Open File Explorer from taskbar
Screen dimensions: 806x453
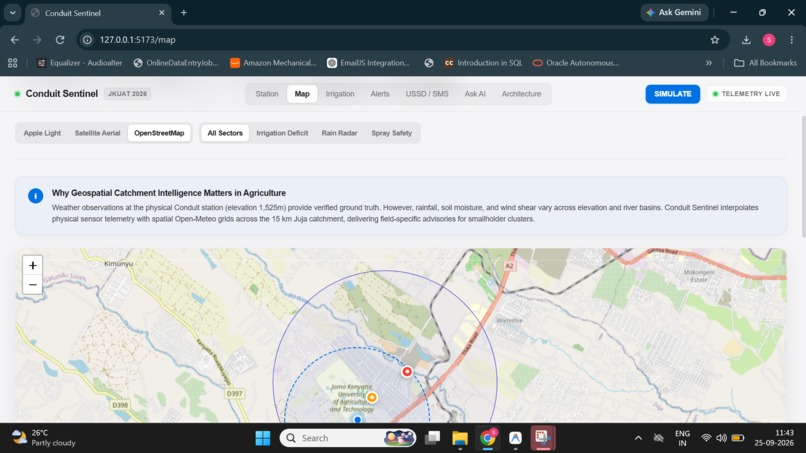(460, 438)
